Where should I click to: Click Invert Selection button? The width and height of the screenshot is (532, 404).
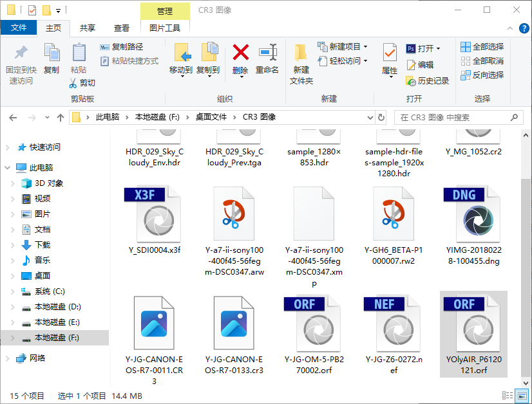pyautogui.click(x=482, y=75)
